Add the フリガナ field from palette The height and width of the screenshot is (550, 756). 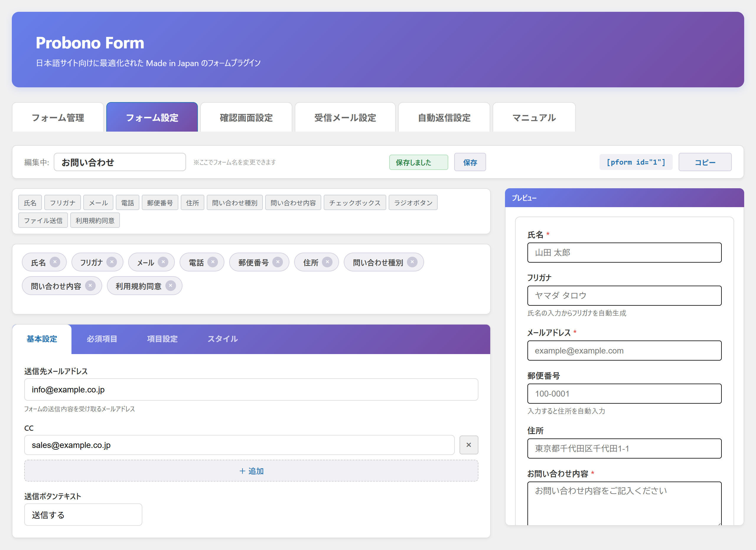(x=63, y=202)
